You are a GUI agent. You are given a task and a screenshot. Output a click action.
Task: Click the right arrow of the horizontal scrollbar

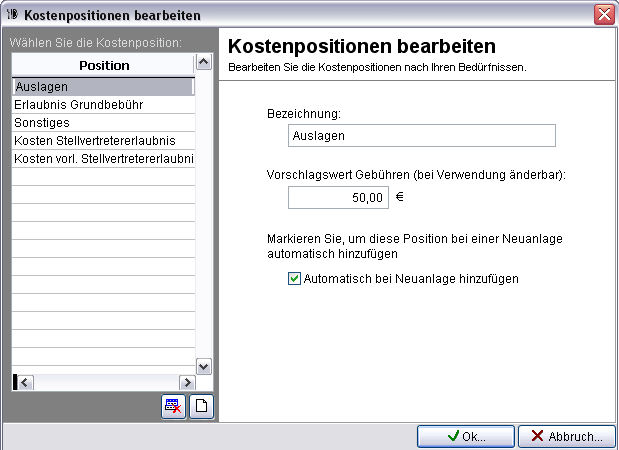tap(185, 382)
